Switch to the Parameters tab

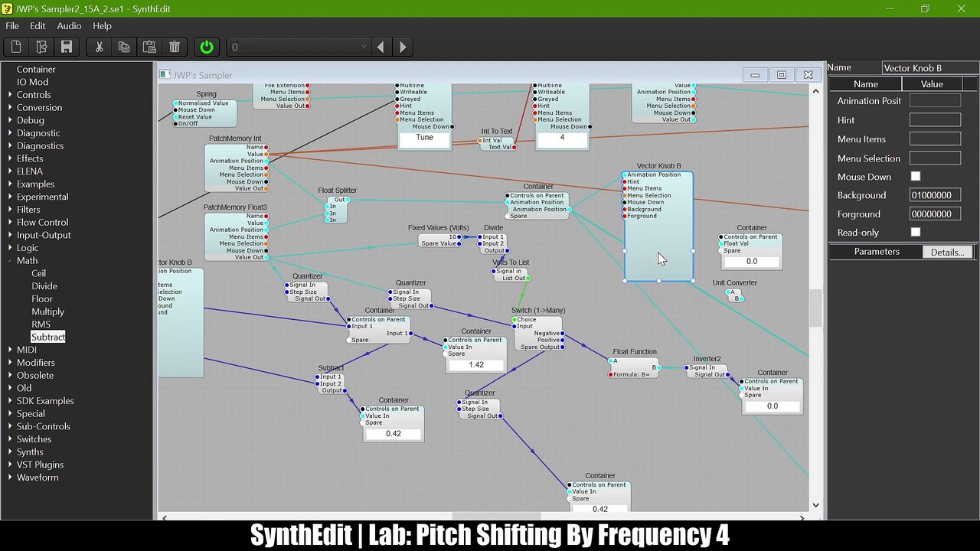click(877, 252)
